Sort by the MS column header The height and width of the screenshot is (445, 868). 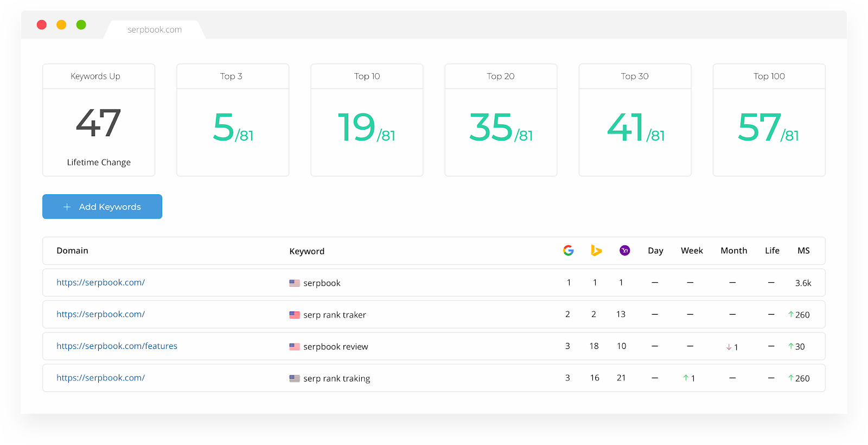(x=803, y=251)
